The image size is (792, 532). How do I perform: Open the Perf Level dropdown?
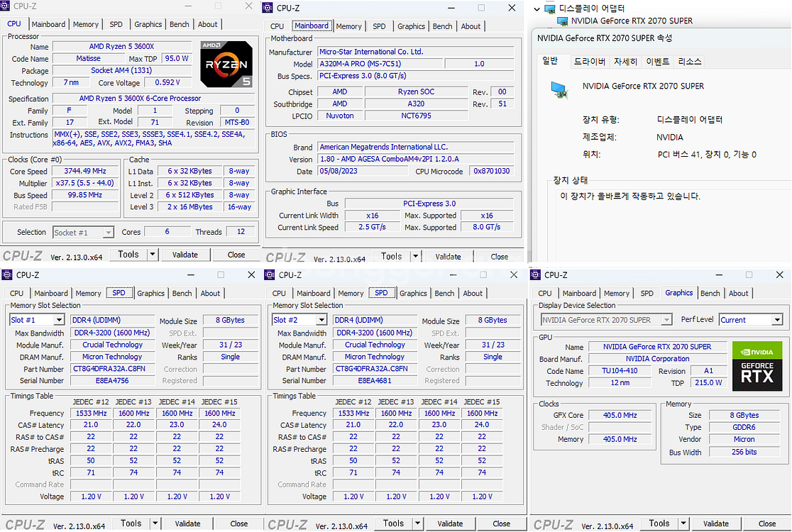coord(777,320)
